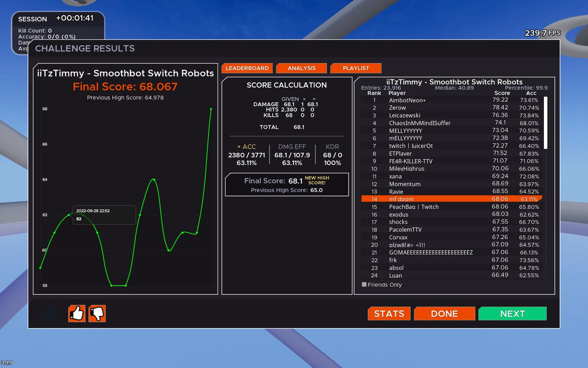Screen dimensions: 588x368
Task: Click the Entries: 23,916 text
Action: (381, 88)
